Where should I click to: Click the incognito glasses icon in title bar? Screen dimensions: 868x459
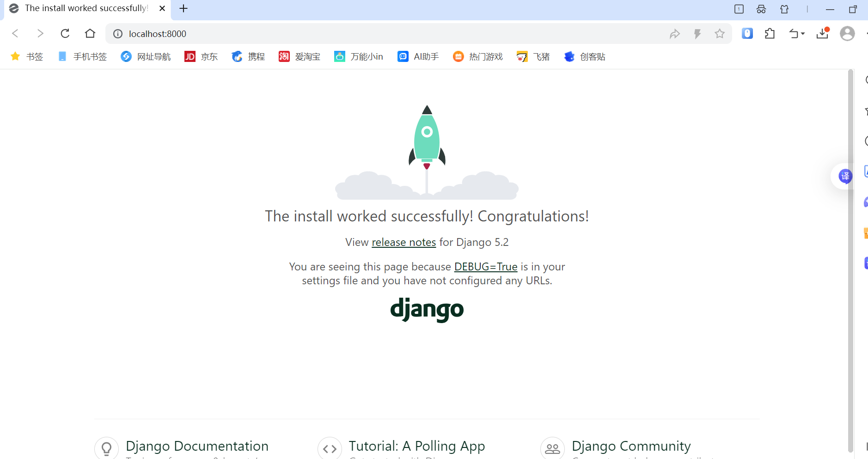pos(761,9)
